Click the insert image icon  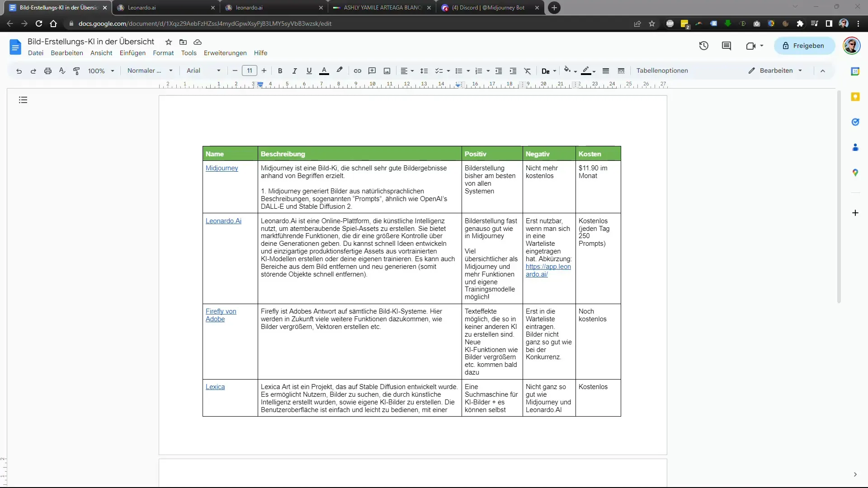(387, 70)
